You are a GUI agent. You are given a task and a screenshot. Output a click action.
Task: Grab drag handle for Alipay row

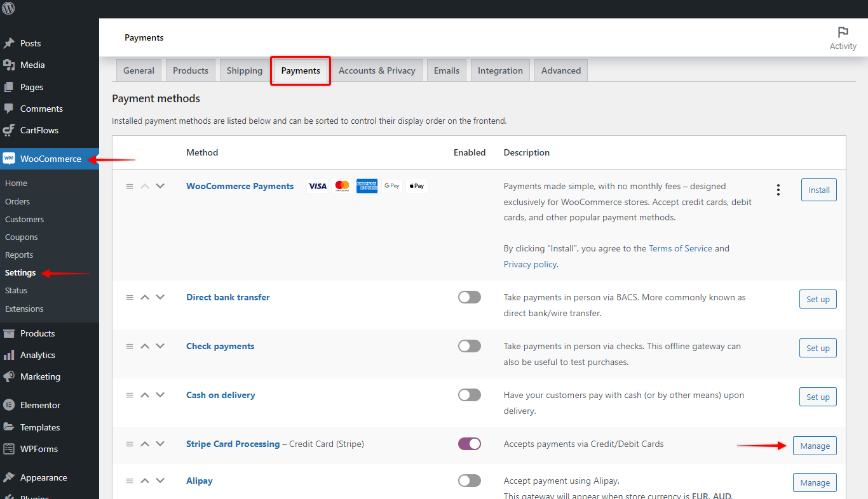click(x=130, y=481)
